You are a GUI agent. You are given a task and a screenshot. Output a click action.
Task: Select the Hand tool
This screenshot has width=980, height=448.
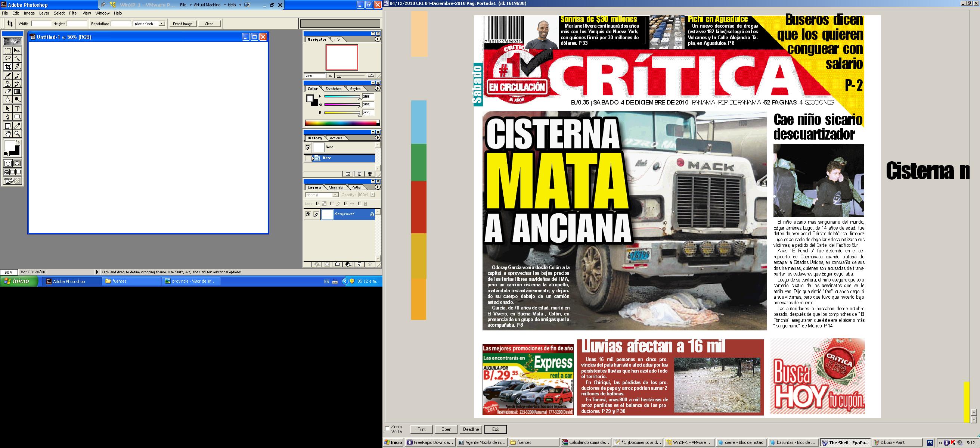click(7, 134)
